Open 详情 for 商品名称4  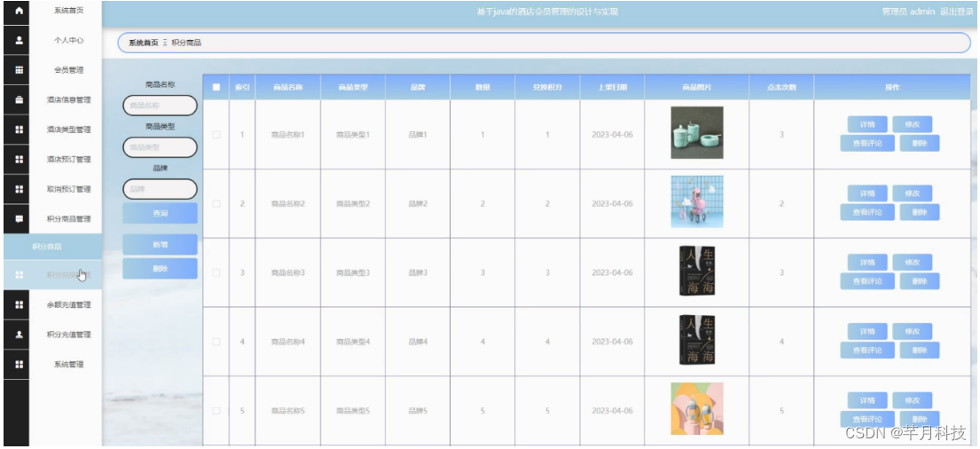coord(866,332)
